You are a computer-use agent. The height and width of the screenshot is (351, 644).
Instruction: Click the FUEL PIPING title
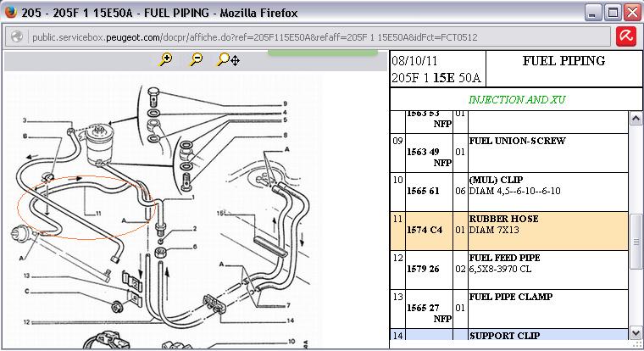click(563, 61)
